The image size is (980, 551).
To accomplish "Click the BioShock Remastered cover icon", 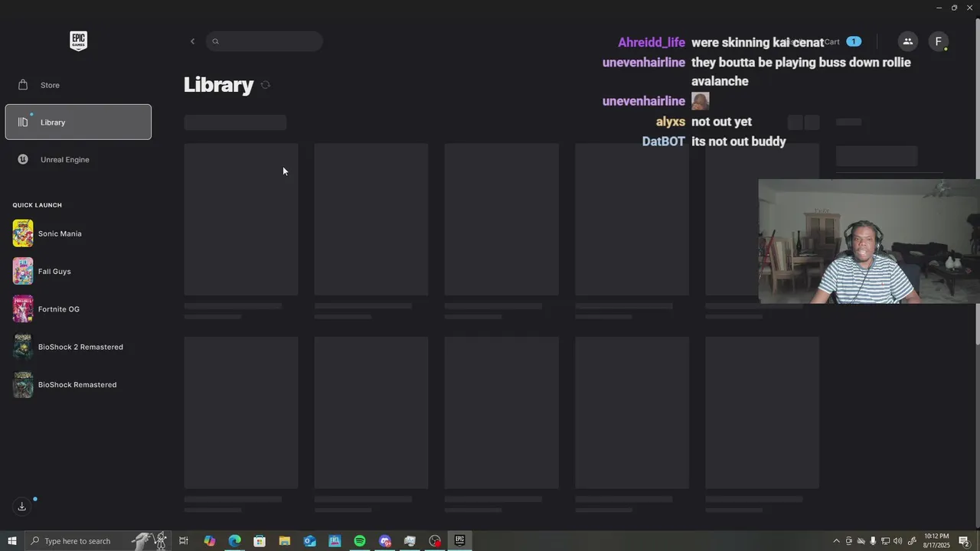I will click(23, 385).
